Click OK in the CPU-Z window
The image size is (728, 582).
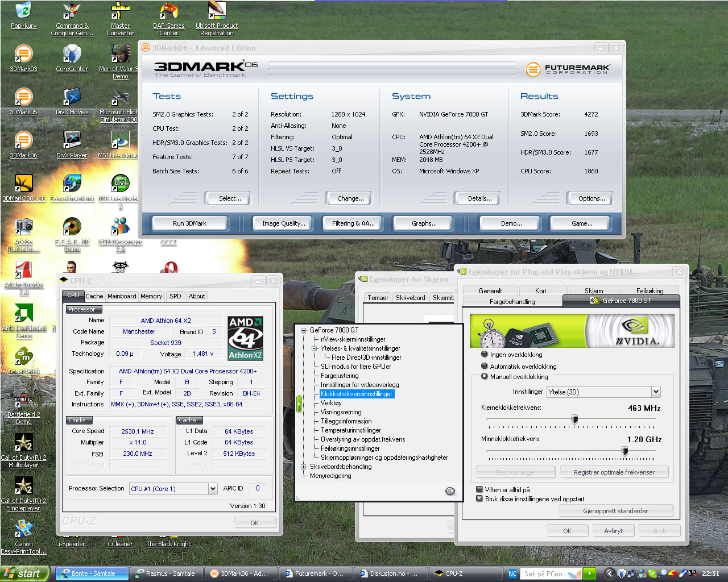click(255, 523)
